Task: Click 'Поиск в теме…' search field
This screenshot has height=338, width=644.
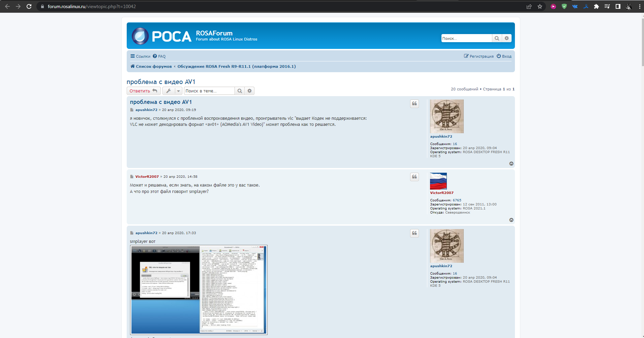Action: click(x=209, y=91)
